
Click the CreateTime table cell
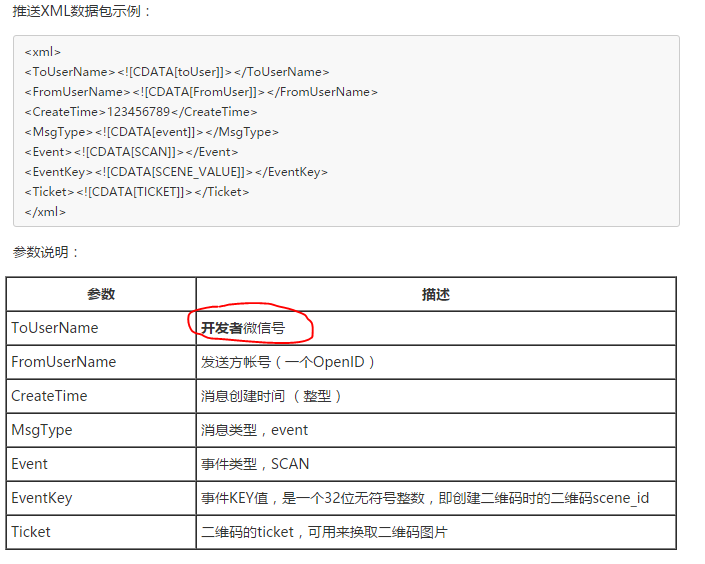point(101,396)
